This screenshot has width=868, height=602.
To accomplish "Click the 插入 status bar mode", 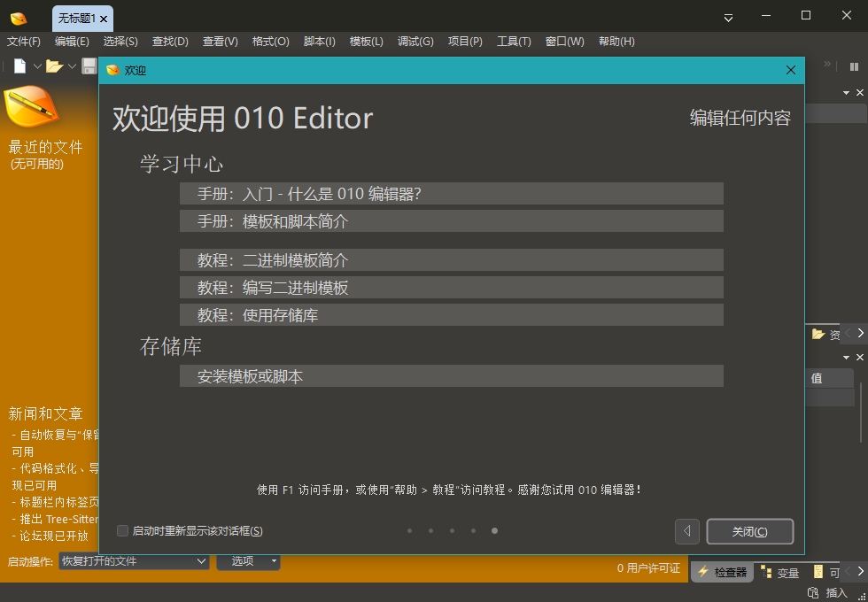I will click(x=836, y=592).
